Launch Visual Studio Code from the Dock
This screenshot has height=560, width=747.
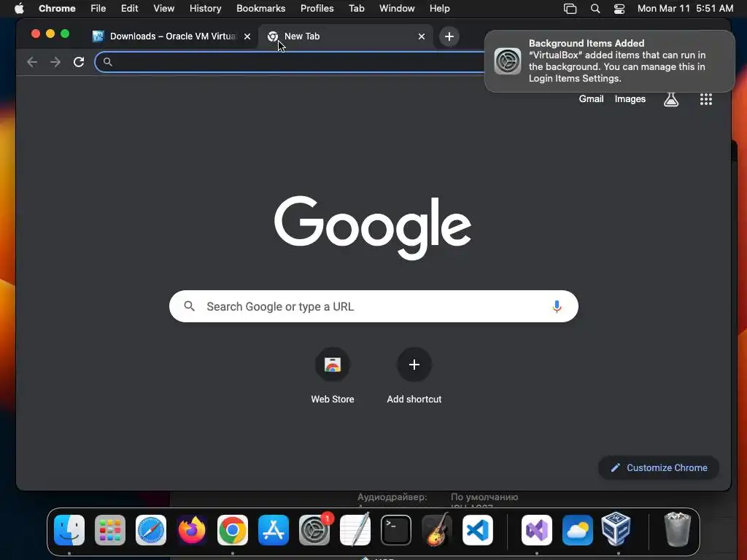point(477,530)
